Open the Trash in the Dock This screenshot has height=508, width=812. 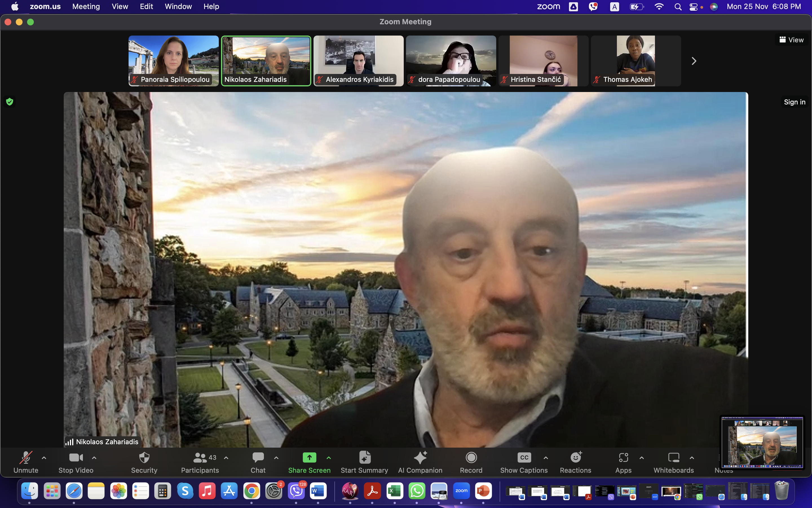click(x=782, y=491)
